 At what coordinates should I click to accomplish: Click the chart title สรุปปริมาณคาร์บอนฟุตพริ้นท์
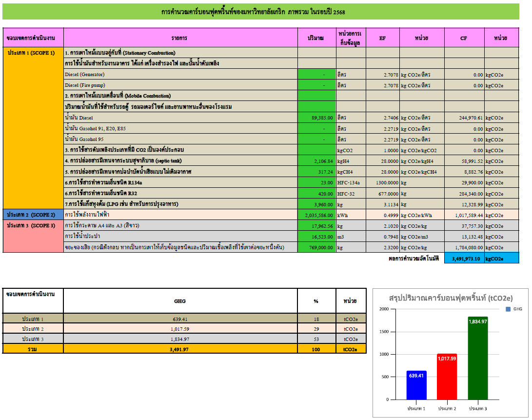(451, 298)
